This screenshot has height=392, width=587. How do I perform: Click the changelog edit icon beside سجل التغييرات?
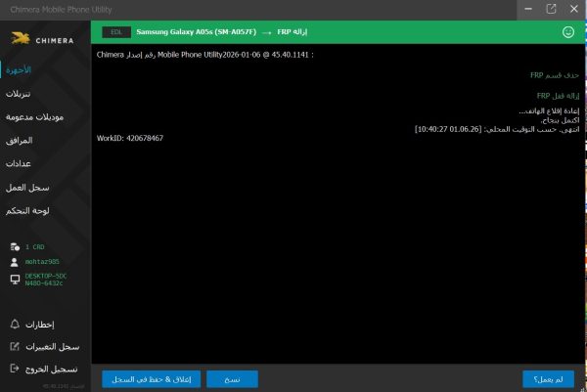(x=15, y=346)
